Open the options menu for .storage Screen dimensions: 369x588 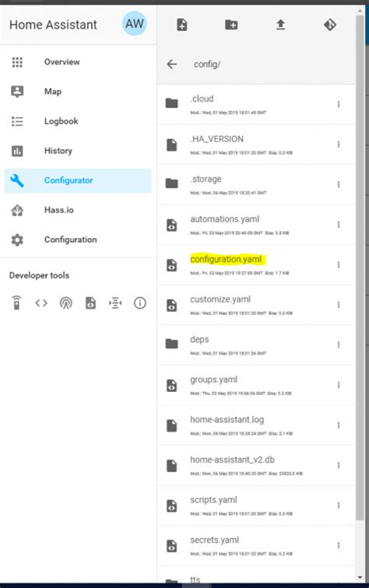click(339, 184)
